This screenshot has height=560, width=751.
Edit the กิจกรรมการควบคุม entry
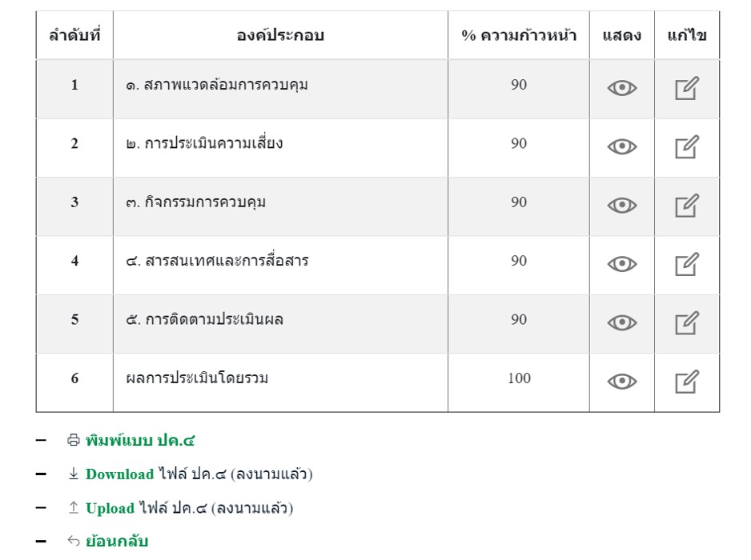686,206
